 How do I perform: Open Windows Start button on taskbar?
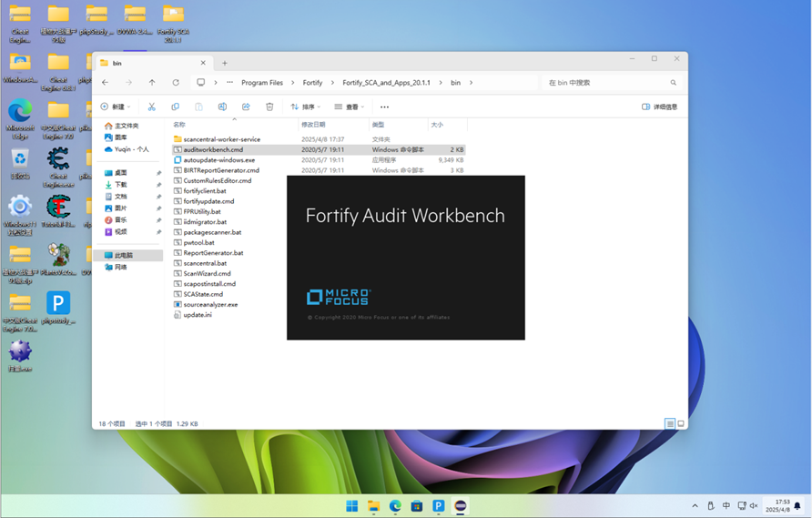pyautogui.click(x=351, y=506)
